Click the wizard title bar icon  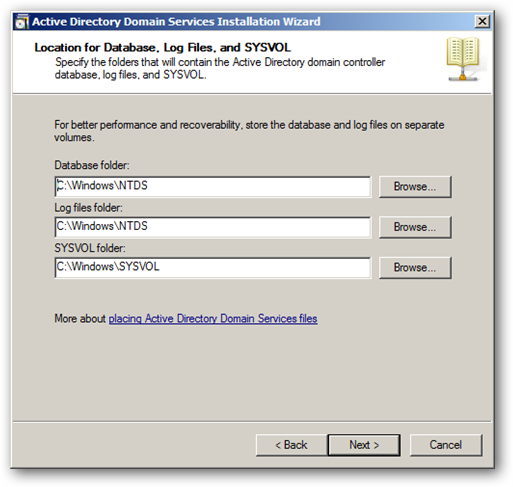point(22,22)
